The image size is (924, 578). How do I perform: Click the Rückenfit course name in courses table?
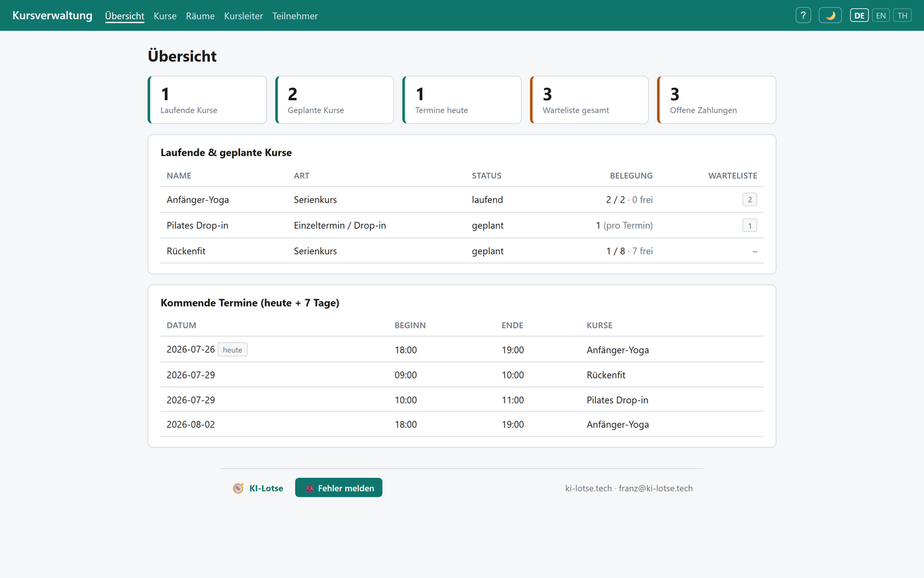pos(186,251)
